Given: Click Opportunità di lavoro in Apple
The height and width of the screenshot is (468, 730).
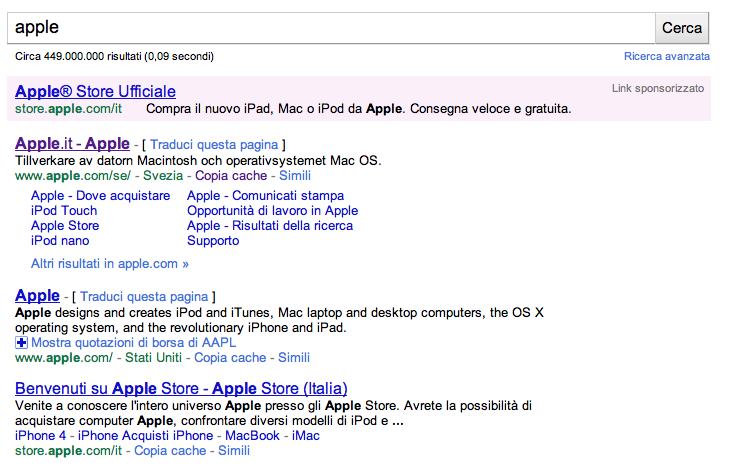Looking at the screenshot, I should [x=272, y=211].
